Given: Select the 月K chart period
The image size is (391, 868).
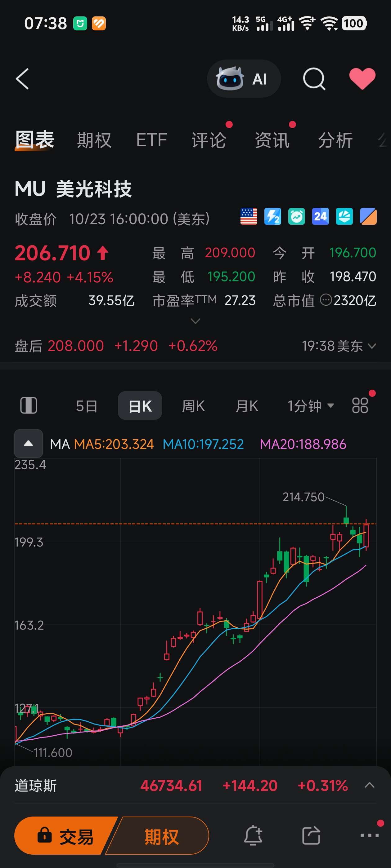Looking at the screenshot, I should (247, 406).
